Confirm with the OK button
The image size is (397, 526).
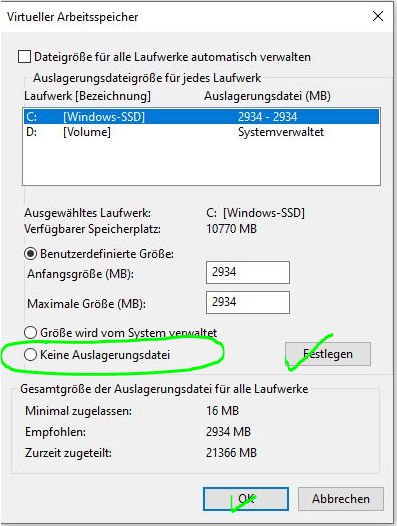click(246, 499)
